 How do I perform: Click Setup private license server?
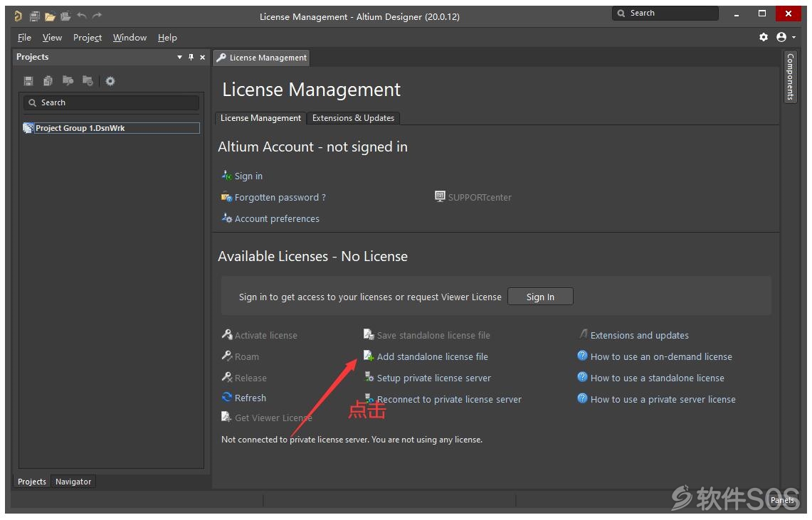tap(434, 378)
